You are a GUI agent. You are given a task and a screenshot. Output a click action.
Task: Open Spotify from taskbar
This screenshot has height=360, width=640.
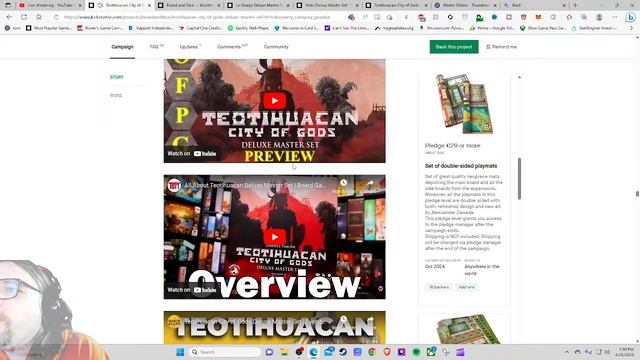click(x=416, y=352)
